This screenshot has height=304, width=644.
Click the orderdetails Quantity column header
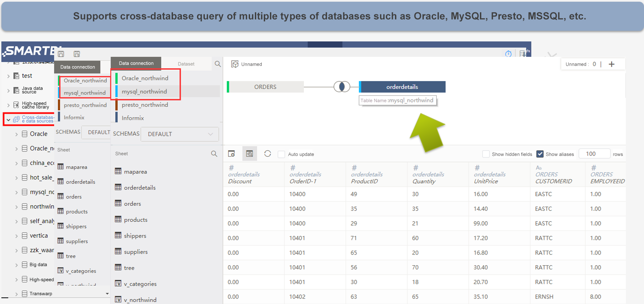point(437,175)
